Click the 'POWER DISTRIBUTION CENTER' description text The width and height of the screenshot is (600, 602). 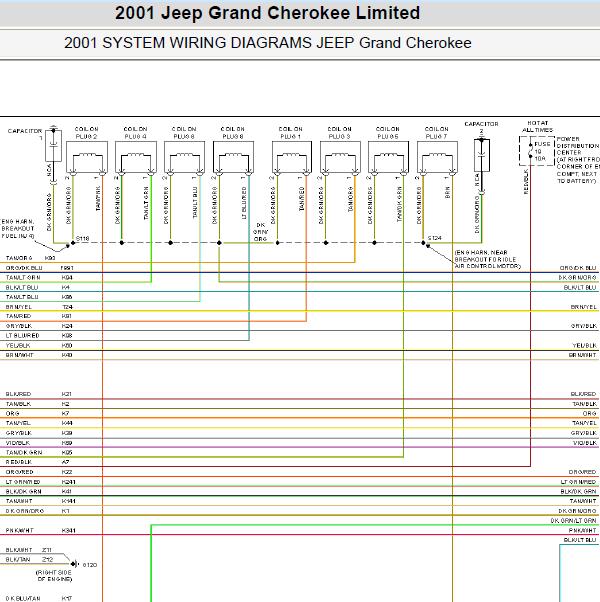coord(578,160)
